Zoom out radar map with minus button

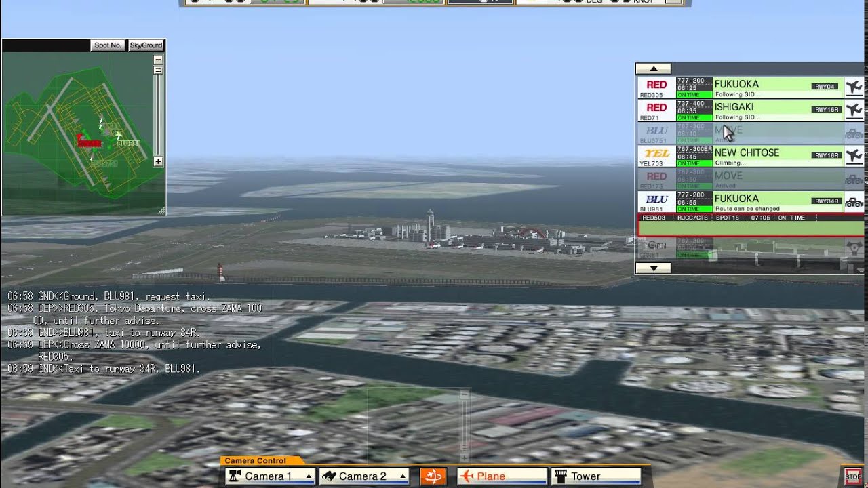pyautogui.click(x=158, y=60)
